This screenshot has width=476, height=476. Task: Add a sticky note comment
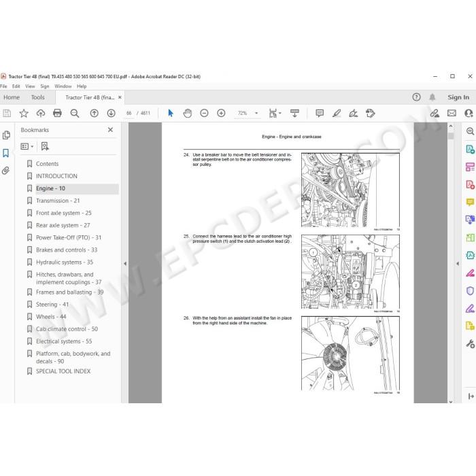click(320, 114)
